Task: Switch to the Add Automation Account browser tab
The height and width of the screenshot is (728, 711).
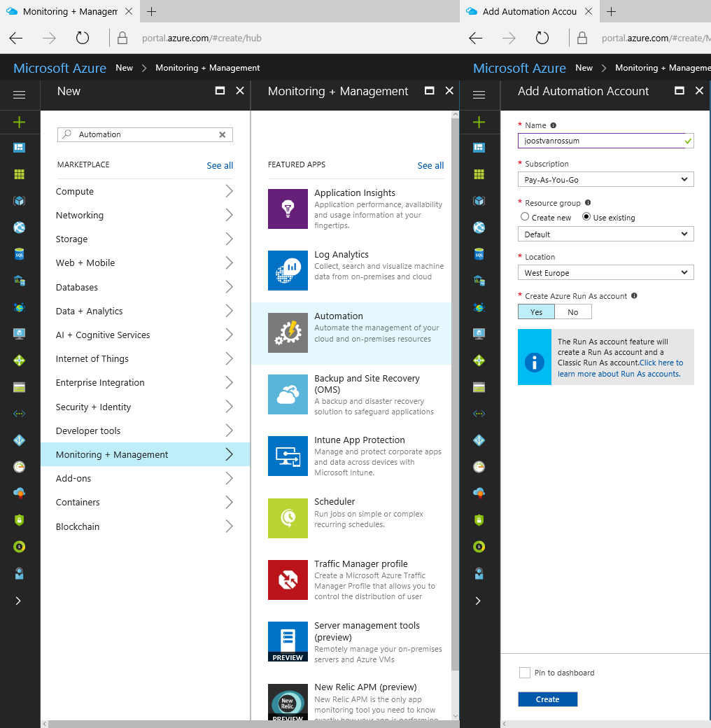Action: 530,11
